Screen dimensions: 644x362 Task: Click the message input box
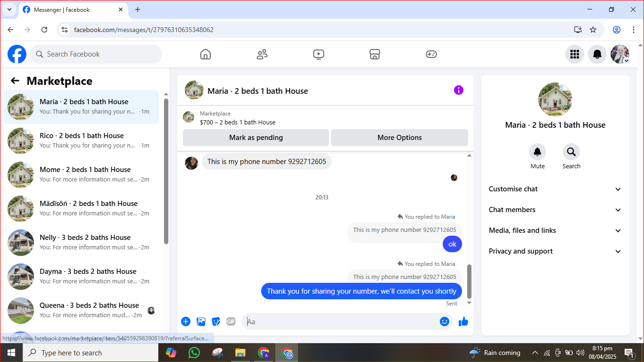pyautogui.click(x=340, y=321)
